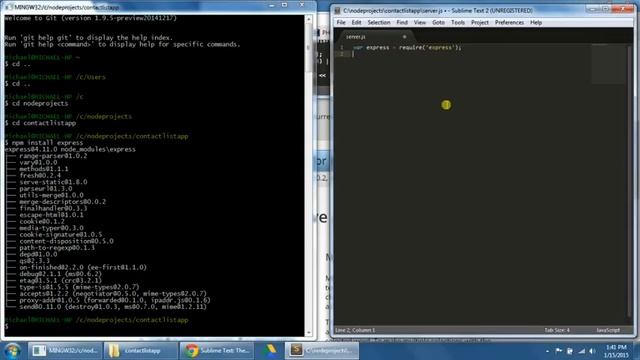Click Line 2, Column 1 status text

coord(355,330)
